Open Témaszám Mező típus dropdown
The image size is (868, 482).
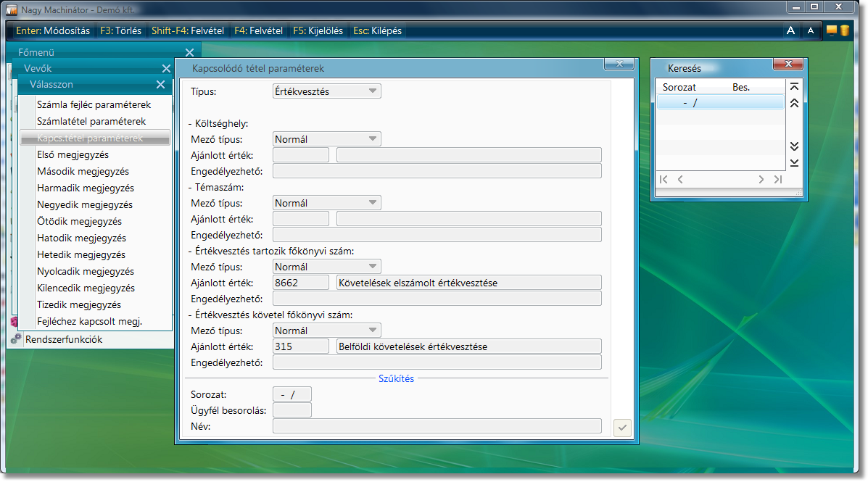pyautogui.click(x=326, y=203)
